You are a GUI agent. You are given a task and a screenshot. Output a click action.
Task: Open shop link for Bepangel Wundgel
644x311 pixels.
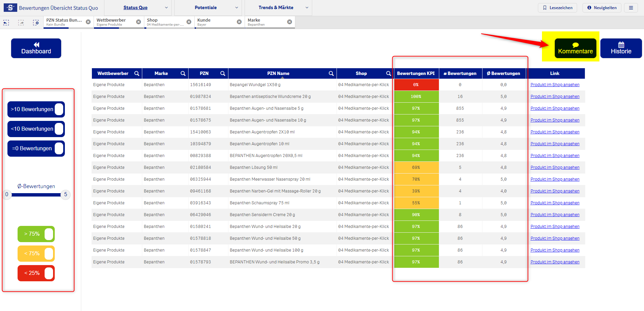[554, 85]
